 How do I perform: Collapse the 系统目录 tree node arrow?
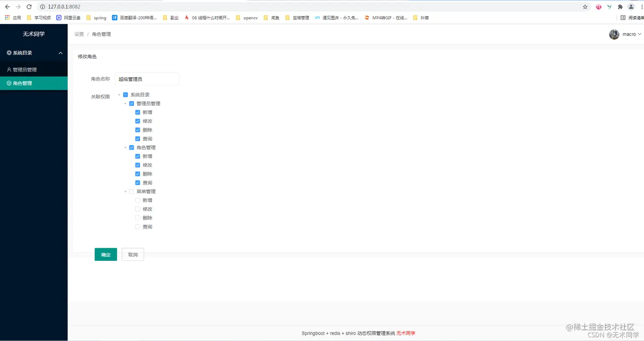coord(119,95)
